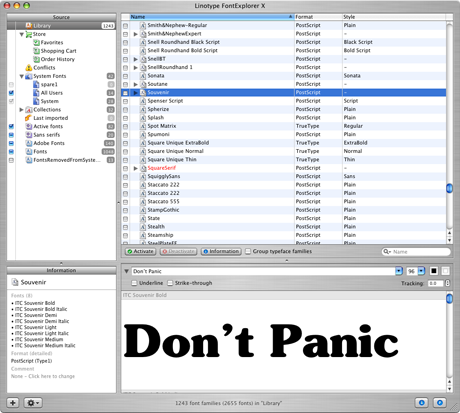Select ITC Souvenir Demi Italic entry
Image resolution: width=460 pixels, height=413 pixels.
[42, 321]
